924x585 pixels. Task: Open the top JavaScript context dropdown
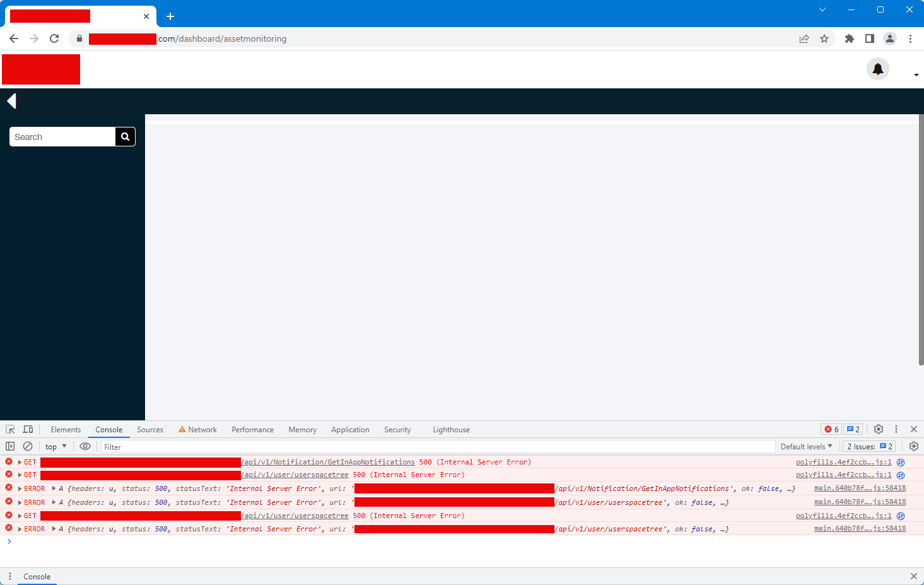coord(56,446)
